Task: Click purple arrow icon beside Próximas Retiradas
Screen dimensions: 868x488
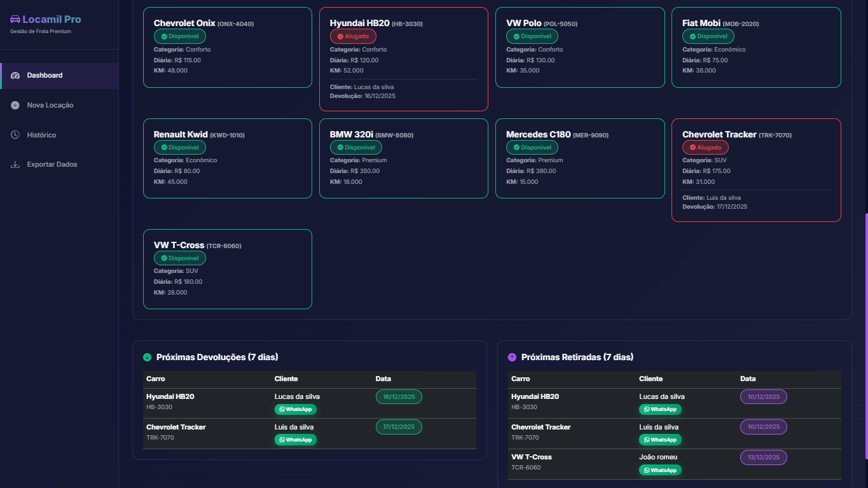Action: [513, 358]
